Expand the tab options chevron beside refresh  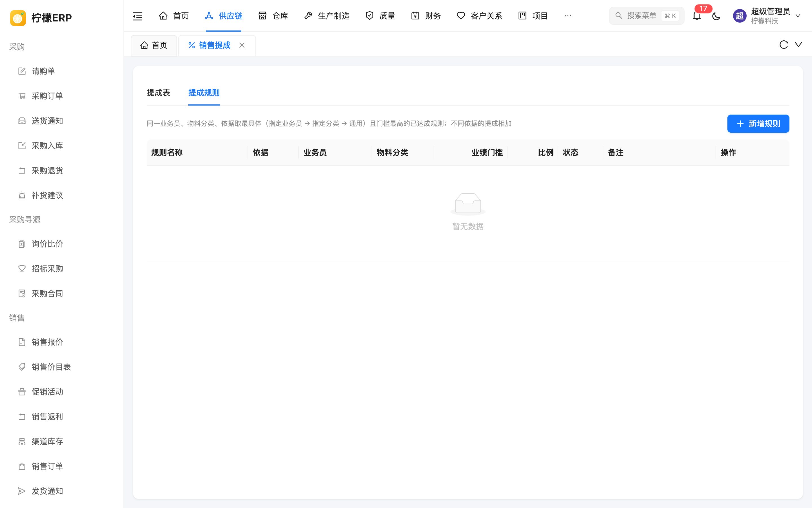798,45
